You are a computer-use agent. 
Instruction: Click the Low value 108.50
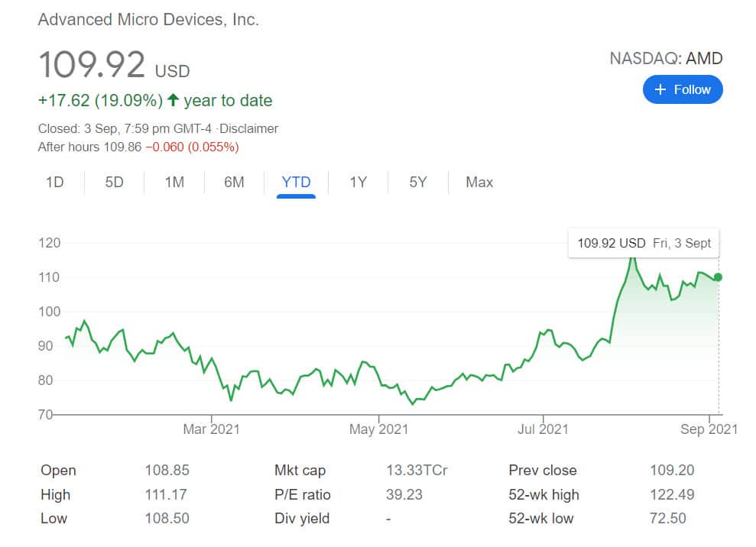[x=167, y=519]
